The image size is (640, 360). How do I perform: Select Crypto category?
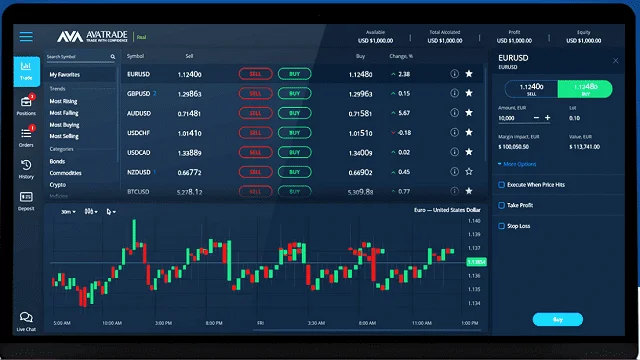pos(58,185)
